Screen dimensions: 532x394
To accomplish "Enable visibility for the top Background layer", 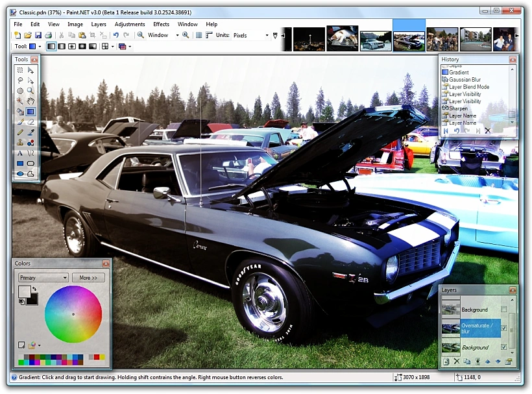I will click(503, 309).
